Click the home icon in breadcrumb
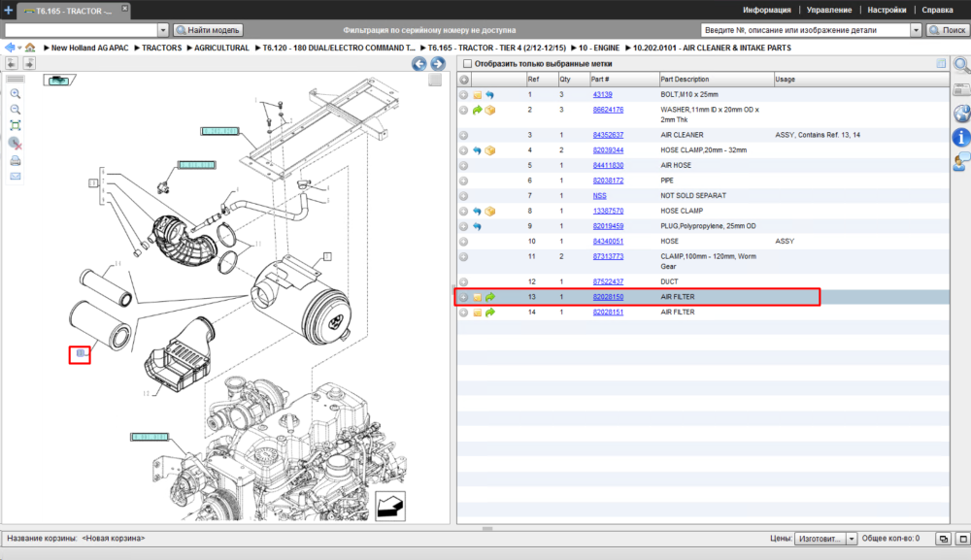The image size is (971, 560). pos(30,48)
